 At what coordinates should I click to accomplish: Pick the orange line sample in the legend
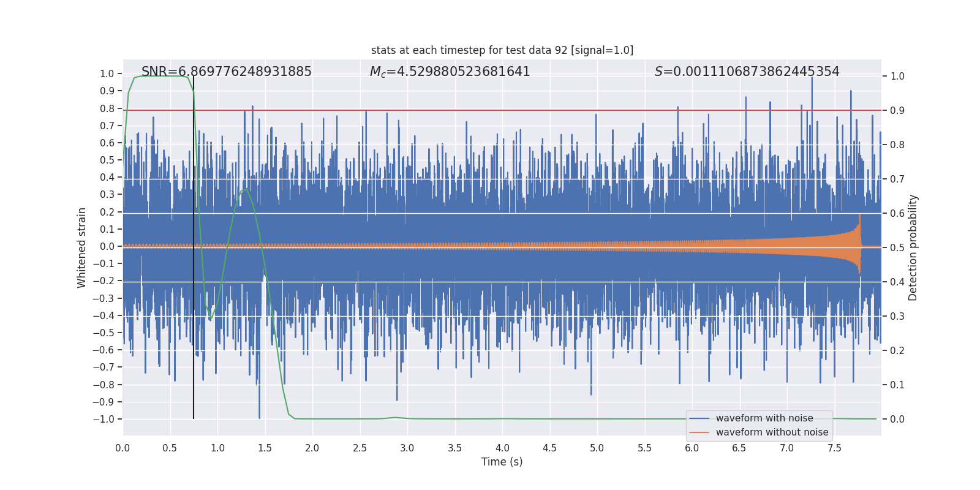click(x=699, y=432)
